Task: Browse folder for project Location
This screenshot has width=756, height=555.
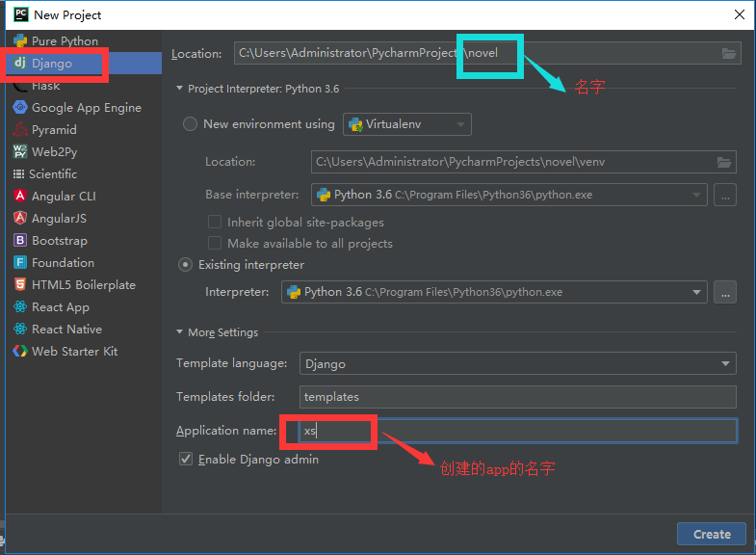Action: pos(728,53)
